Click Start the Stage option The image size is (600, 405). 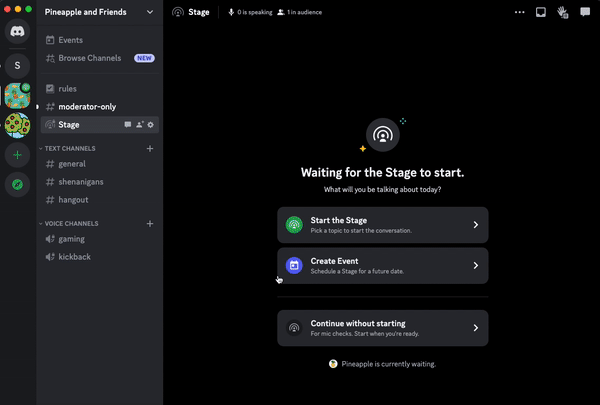(383, 225)
